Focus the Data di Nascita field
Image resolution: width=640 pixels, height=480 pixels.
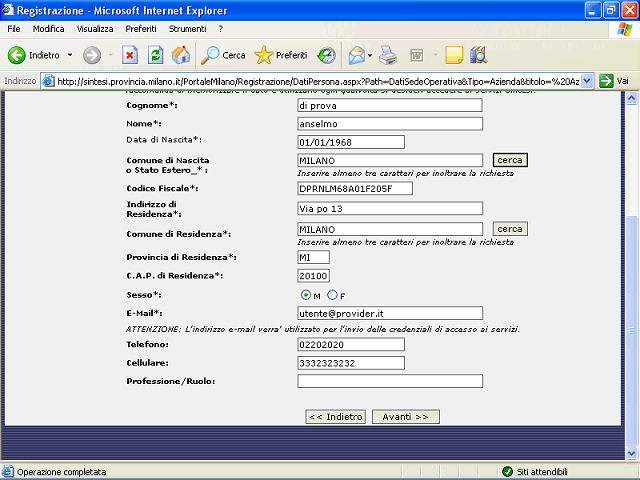coord(351,142)
